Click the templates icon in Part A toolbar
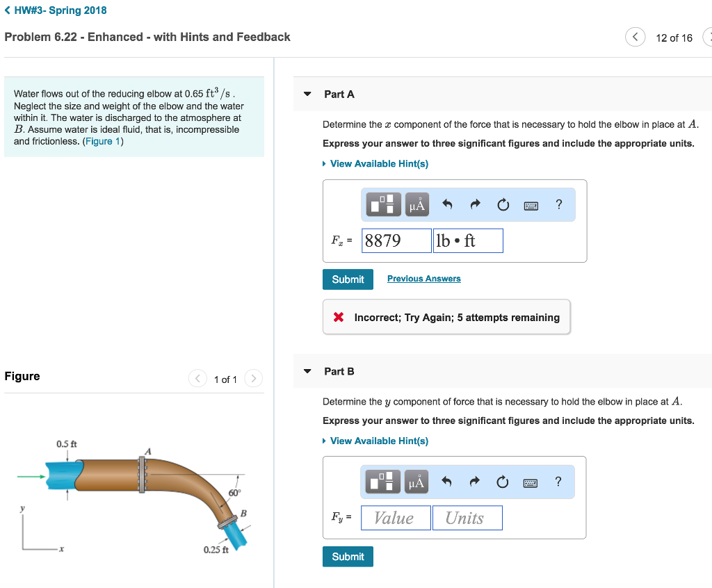 [x=382, y=204]
